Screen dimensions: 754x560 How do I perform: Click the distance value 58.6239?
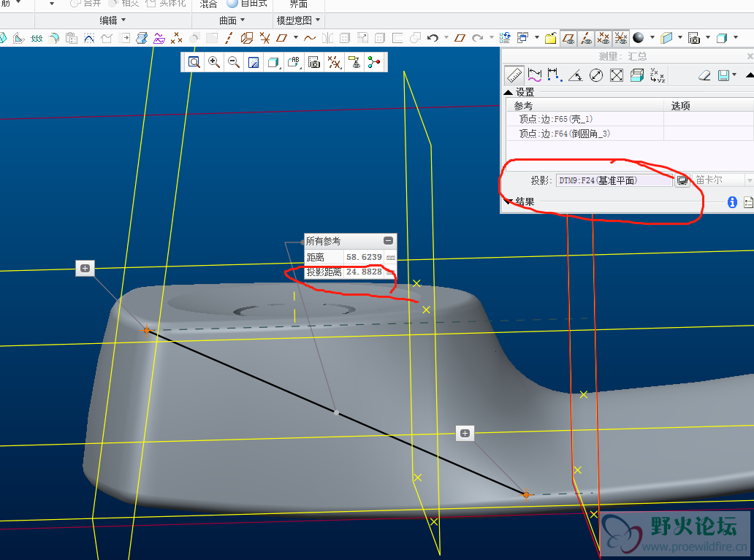tap(364, 257)
